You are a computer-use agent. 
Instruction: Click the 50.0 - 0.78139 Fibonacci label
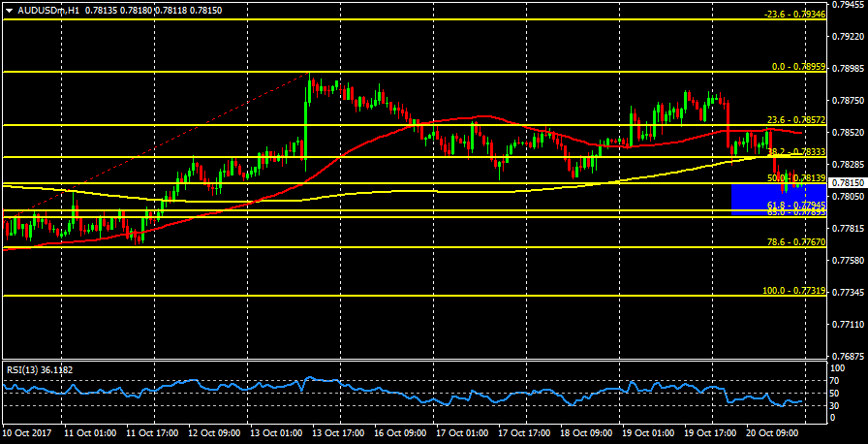(795, 178)
